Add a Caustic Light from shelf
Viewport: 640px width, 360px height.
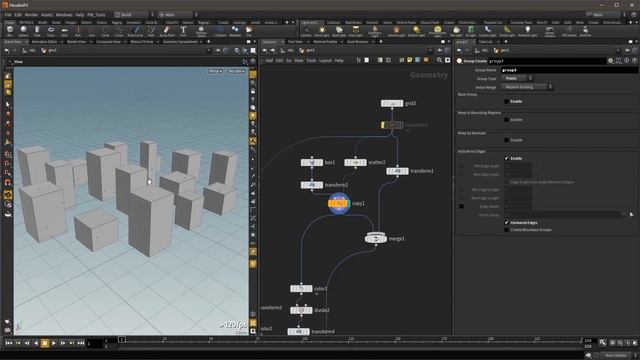pyautogui.click(x=487, y=31)
